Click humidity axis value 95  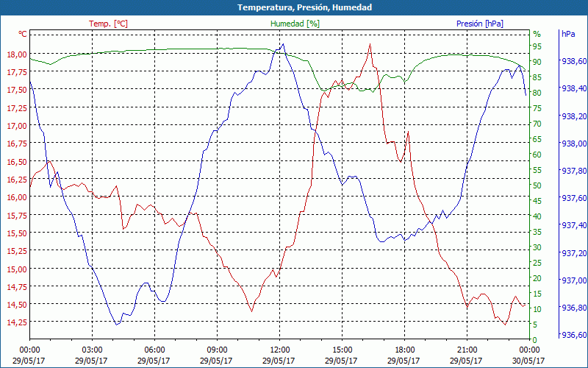537,46
